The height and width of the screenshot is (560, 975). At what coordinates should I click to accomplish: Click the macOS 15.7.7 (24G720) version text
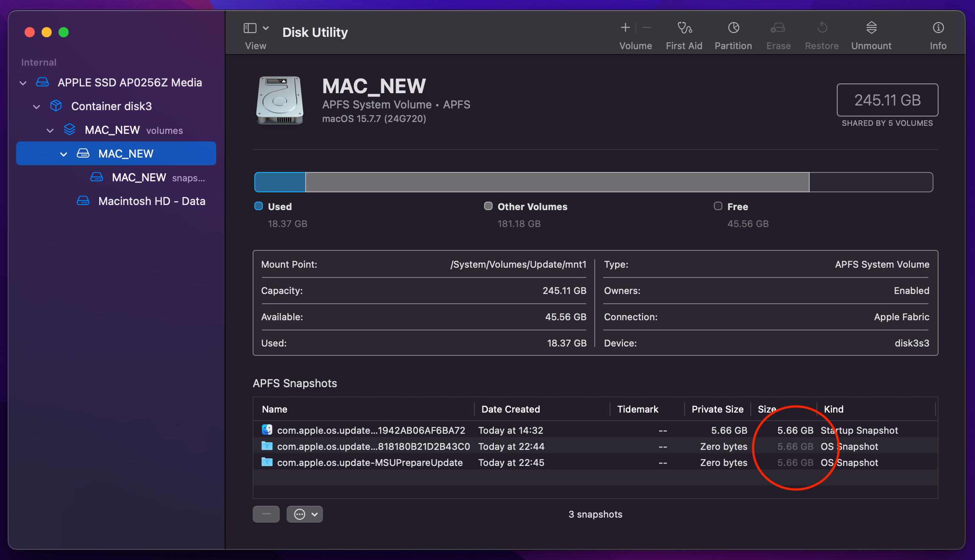tap(374, 119)
